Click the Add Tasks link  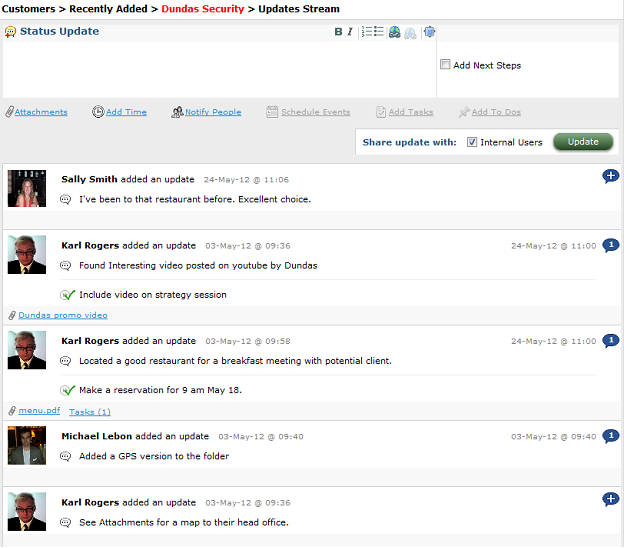(411, 112)
